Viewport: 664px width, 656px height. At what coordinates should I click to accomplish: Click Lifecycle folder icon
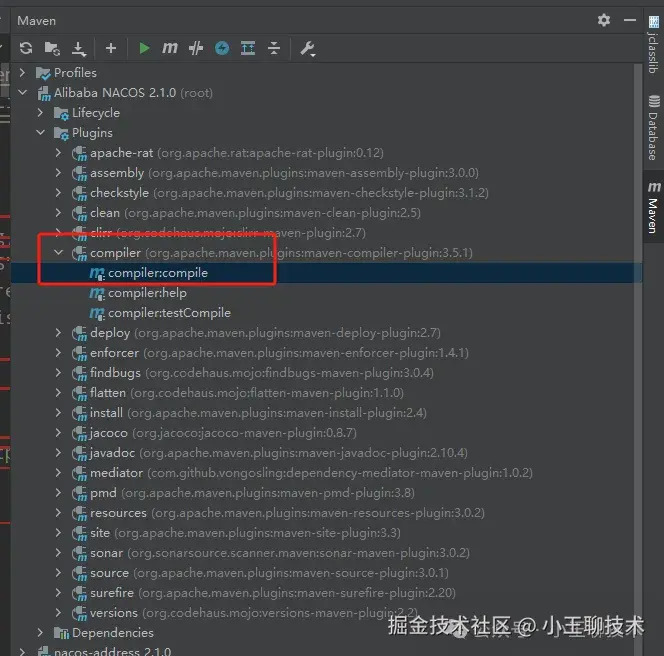point(61,113)
